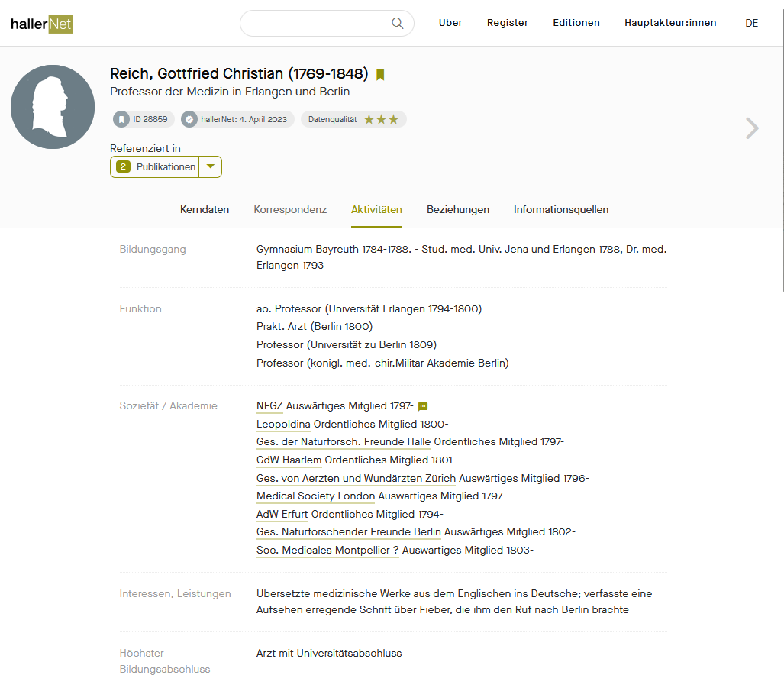
Task: Click the Datenqualität star rating
Action: [x=381, y=120]
